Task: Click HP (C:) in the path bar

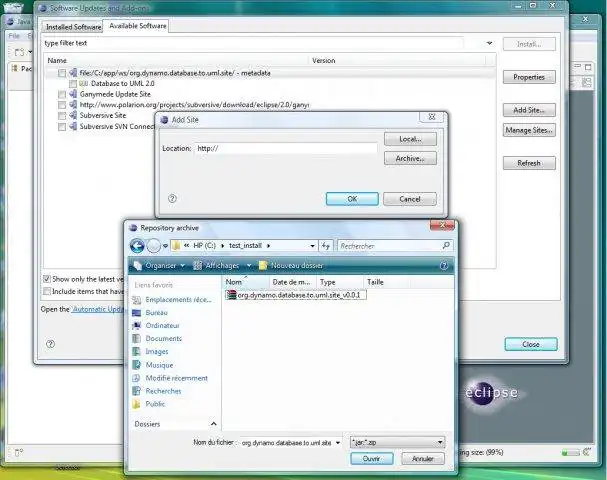Action: pos(204,246)
